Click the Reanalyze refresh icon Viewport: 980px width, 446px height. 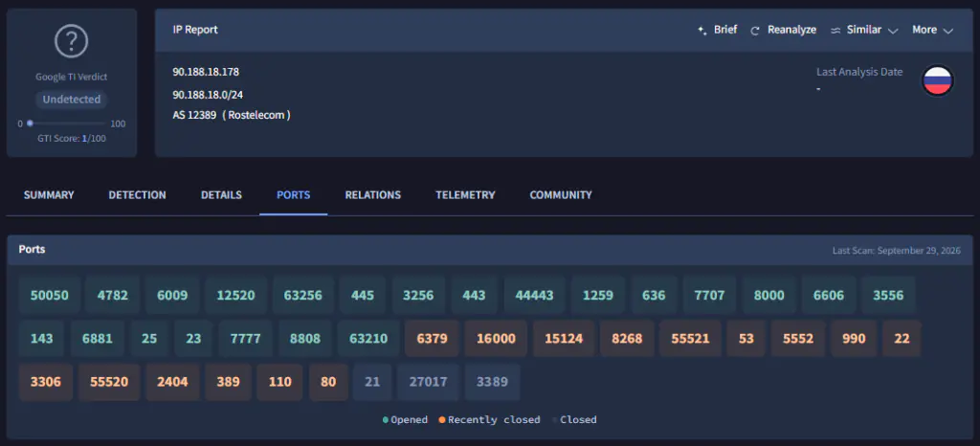click(754, 30)
